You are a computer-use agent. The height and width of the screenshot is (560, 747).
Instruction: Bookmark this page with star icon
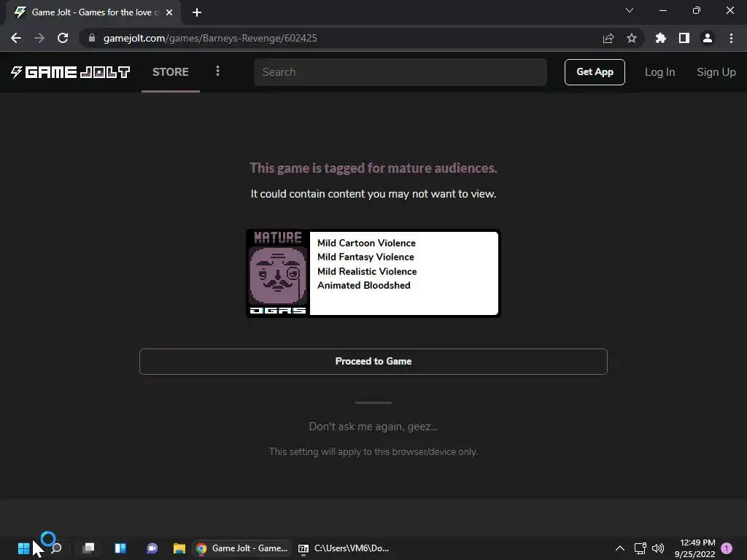(632, 38)
